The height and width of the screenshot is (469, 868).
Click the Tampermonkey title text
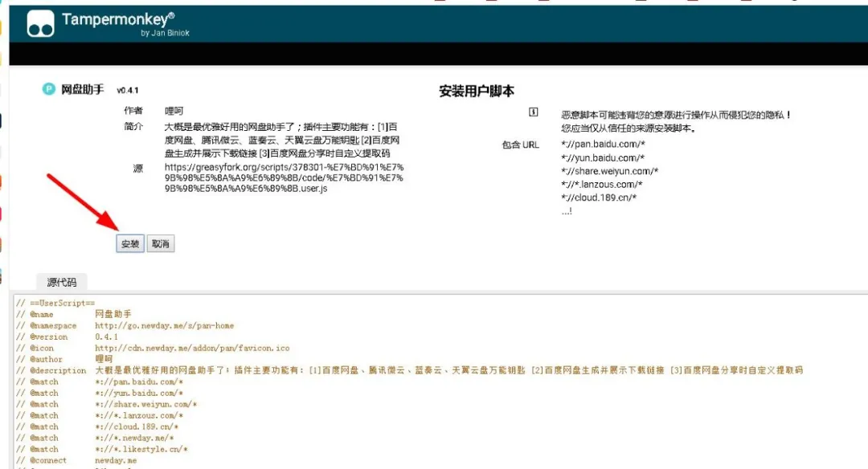(118, 19)
